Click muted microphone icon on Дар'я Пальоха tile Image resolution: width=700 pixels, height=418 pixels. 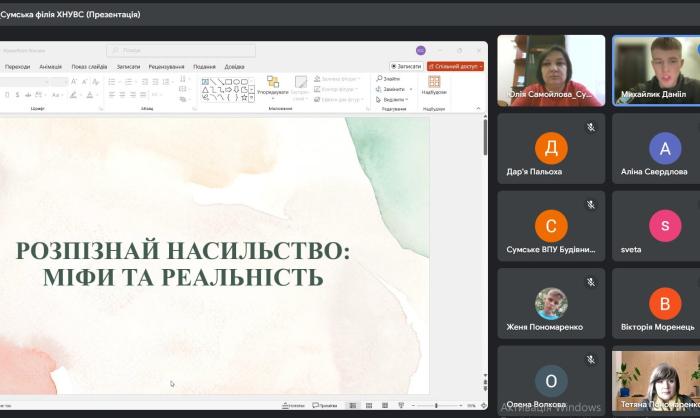(x=591, y=127)
